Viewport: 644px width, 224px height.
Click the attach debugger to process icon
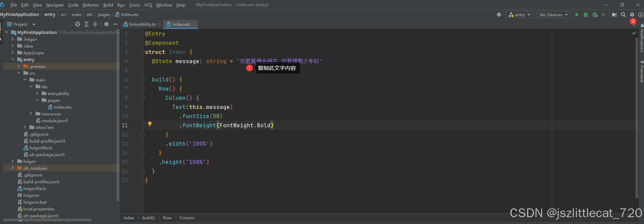595,15
